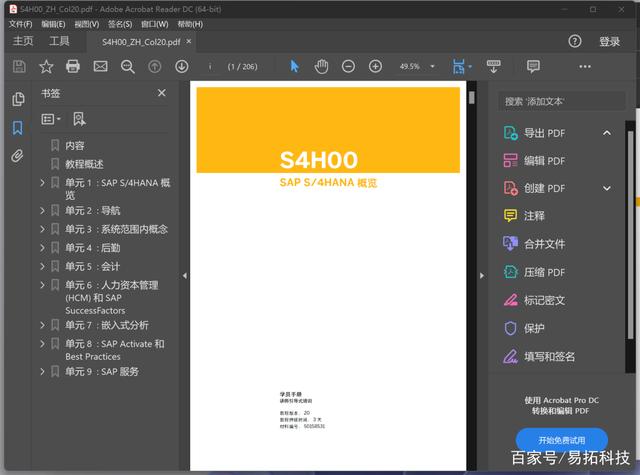Image resolution: width=640 pixels, height=475 pixels.
Task: Show attachments paperclip panel icon
Action: point(17,156)
